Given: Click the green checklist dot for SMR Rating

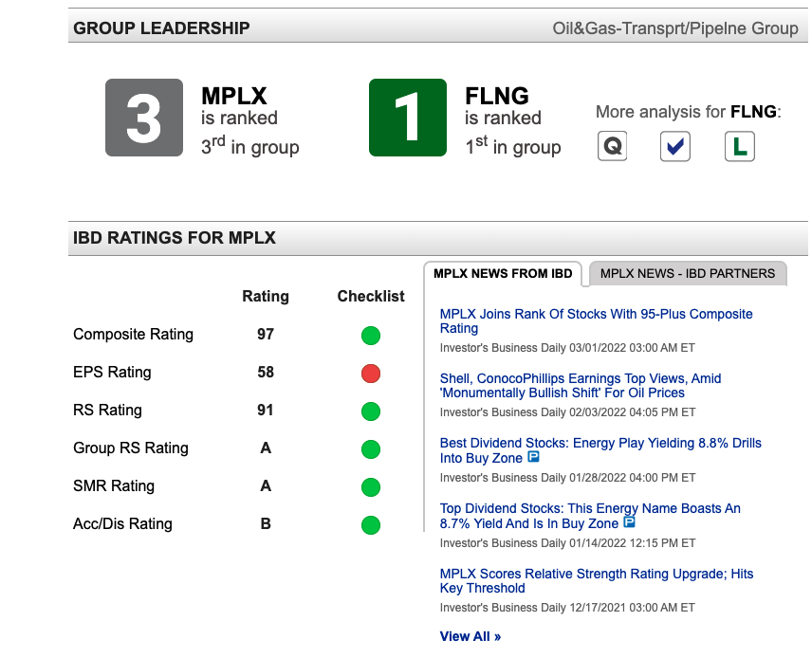Looking at the screenshot, I should (x=371, y=487).
